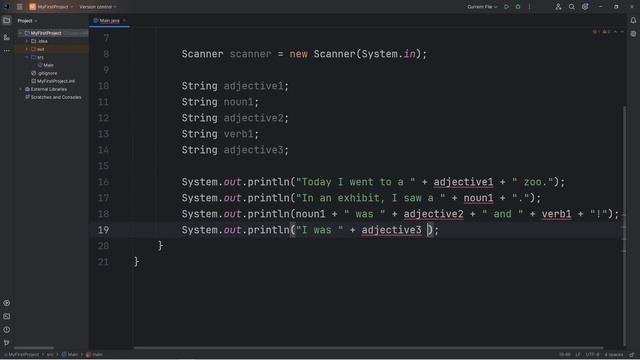This screenshot has width=640, height=360.
Task: Go to next highlighted problem arrow
Action: (622, 32)
